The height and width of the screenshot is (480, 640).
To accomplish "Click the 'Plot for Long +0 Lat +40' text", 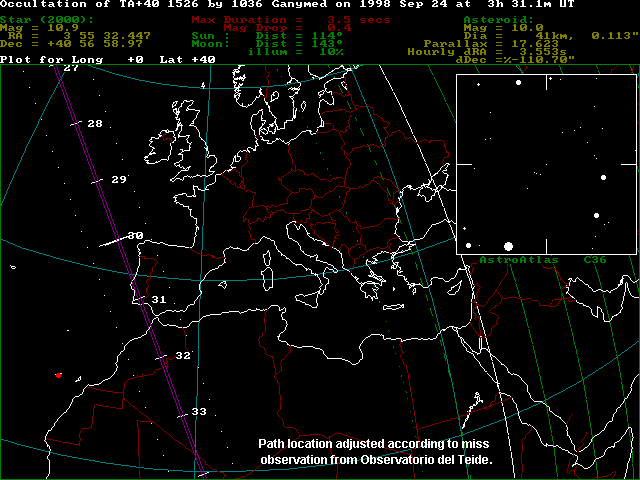I will (107, 60).
